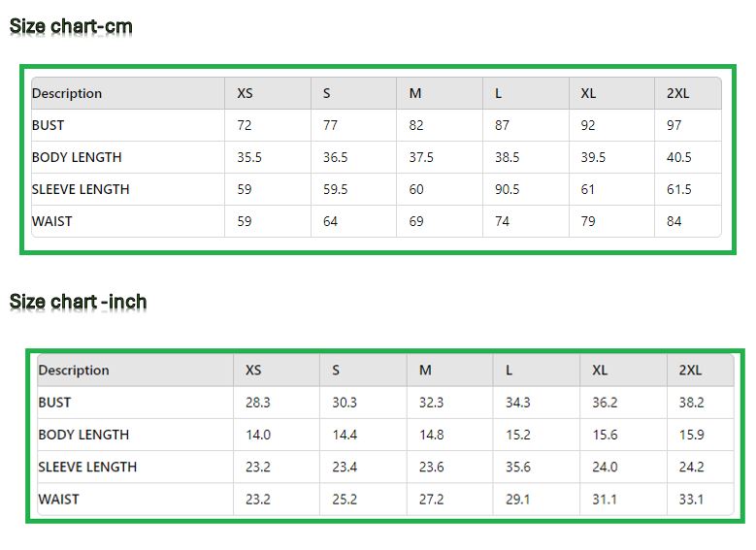
Task: Click the 14.0 body length value
Action: [258, 435]
